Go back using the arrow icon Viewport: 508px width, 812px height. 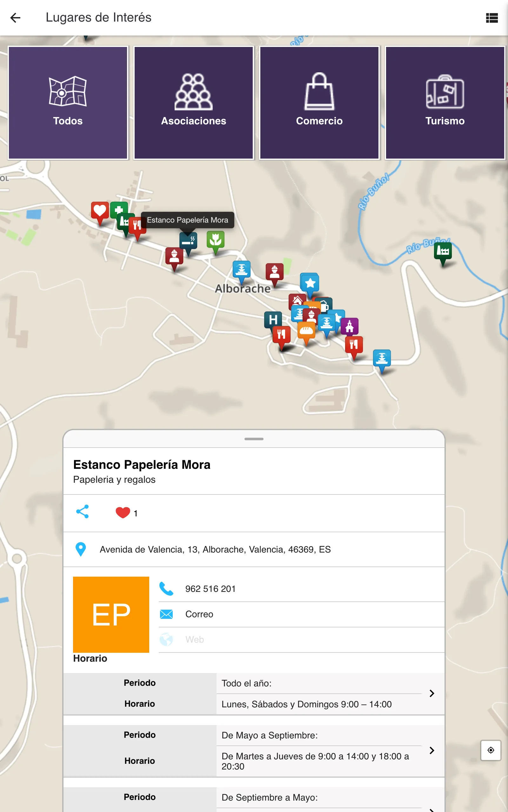[16, 18]
